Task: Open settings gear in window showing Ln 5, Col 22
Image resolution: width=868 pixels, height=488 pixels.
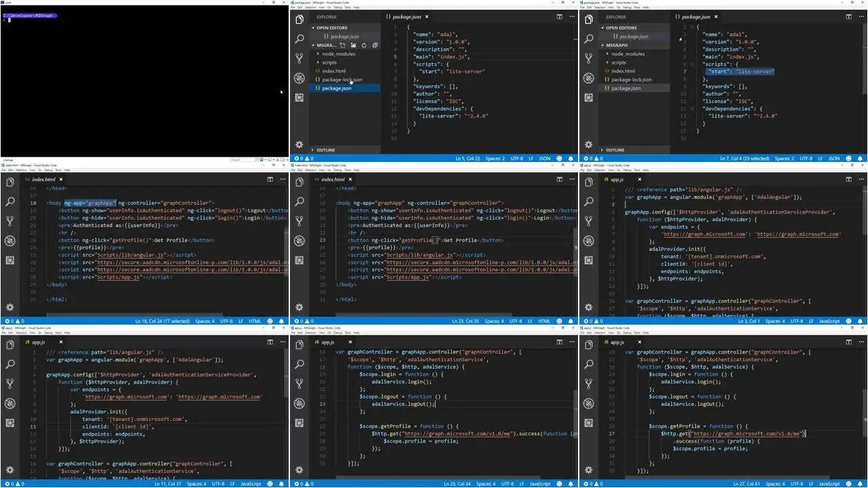Action: point(299,144)
